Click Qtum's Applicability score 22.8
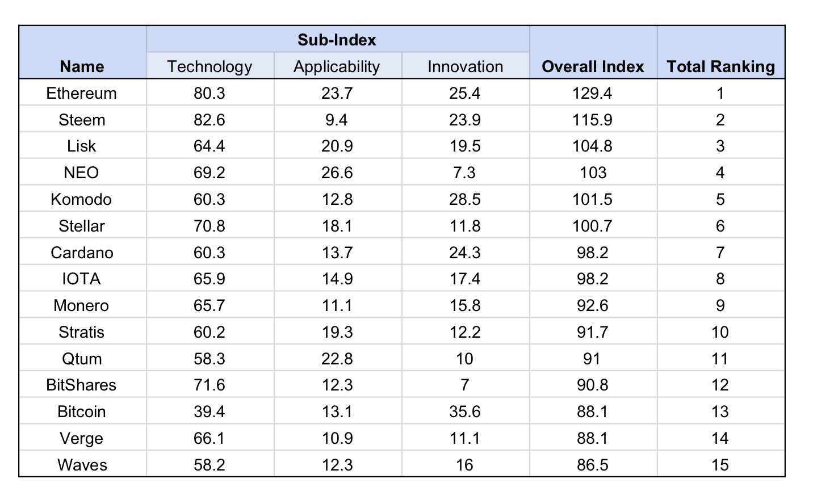The width and height of the screenshot is (813, 504). 337,359
